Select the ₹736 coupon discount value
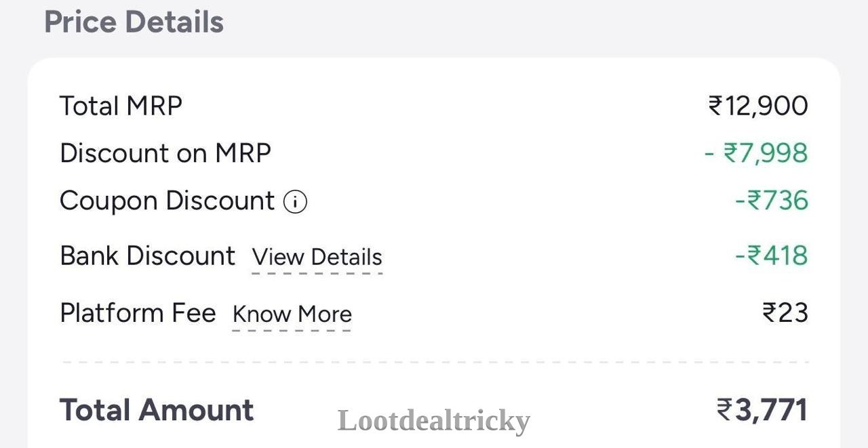 (x=772, y=201)
